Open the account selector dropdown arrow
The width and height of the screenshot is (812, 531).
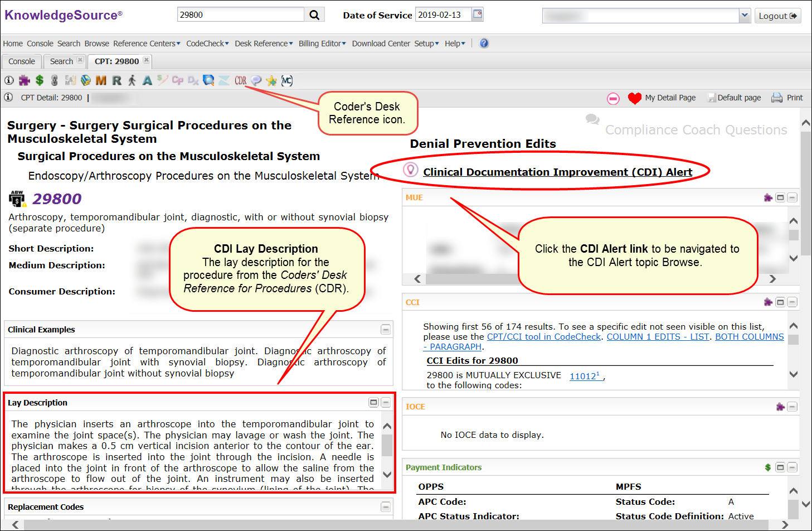click(745, 16)
